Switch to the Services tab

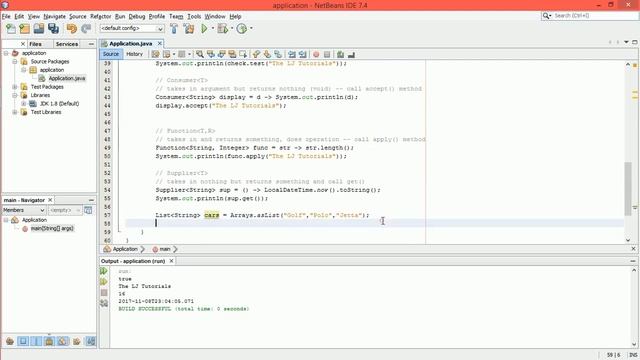pos(67,44)
